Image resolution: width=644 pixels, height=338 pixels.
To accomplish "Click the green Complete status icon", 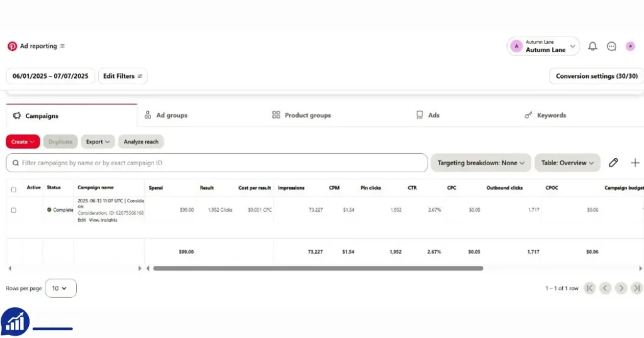I will [49, 210].
